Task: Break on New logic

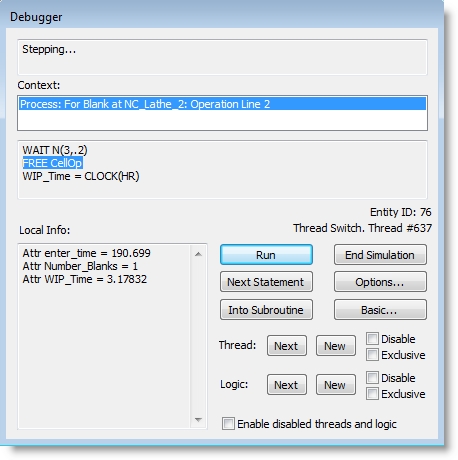Action: 336,385
